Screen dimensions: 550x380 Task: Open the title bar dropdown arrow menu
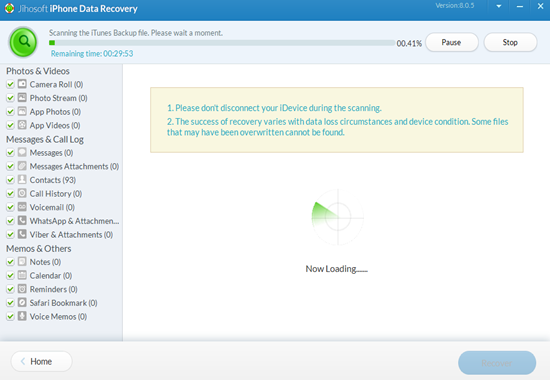[x=498, y=6]
